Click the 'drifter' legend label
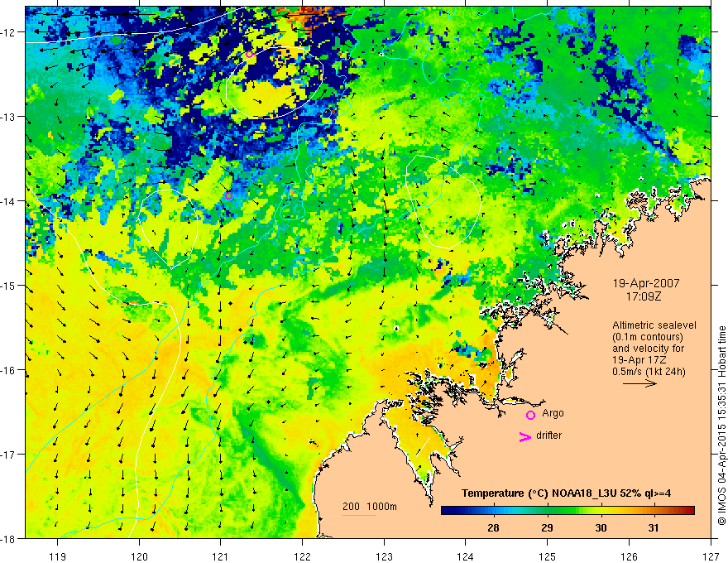The height and width of the screenshot is (563, 728). click(548, 435)
